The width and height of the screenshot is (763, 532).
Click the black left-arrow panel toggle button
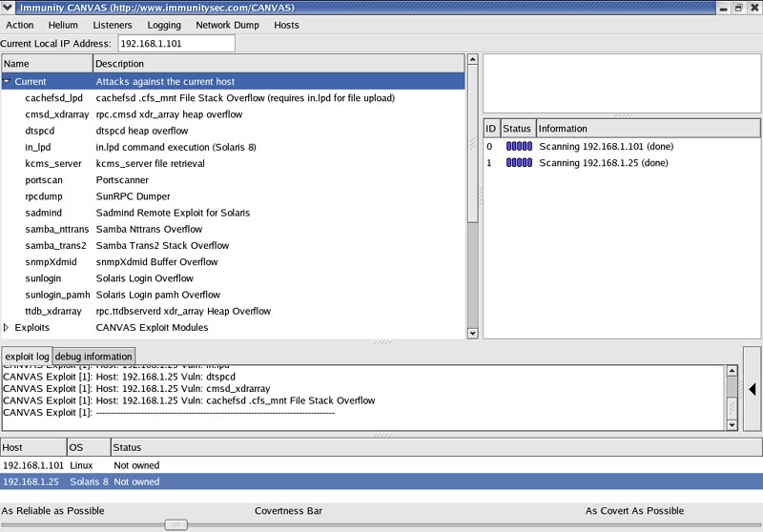coord(753,389)
